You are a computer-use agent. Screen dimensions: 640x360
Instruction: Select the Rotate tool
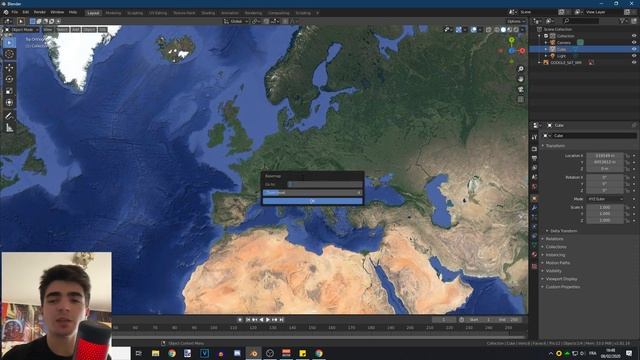9,79
